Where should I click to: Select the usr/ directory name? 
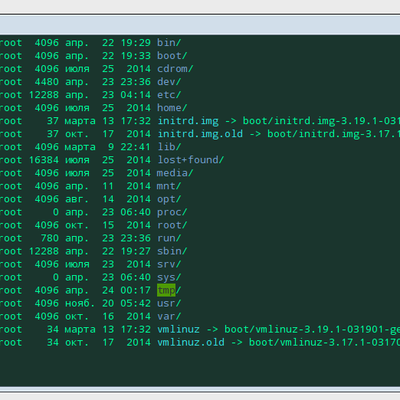(x=169, y=303)
